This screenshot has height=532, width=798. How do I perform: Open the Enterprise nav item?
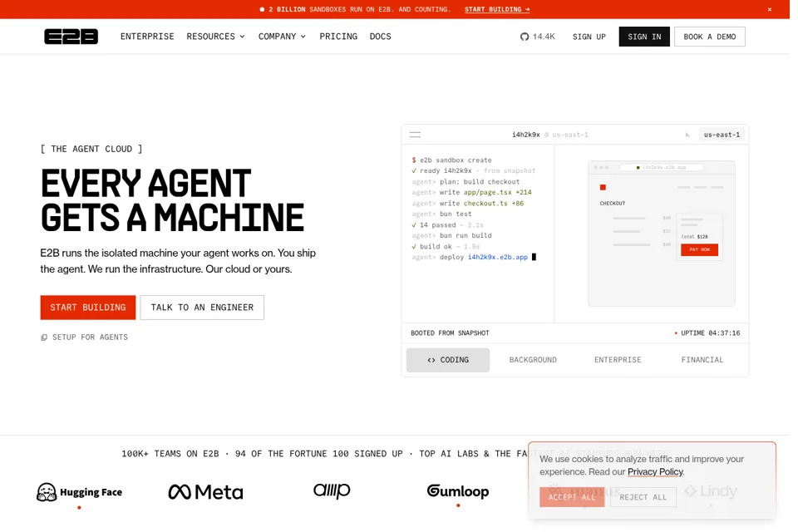click(147, 37)
